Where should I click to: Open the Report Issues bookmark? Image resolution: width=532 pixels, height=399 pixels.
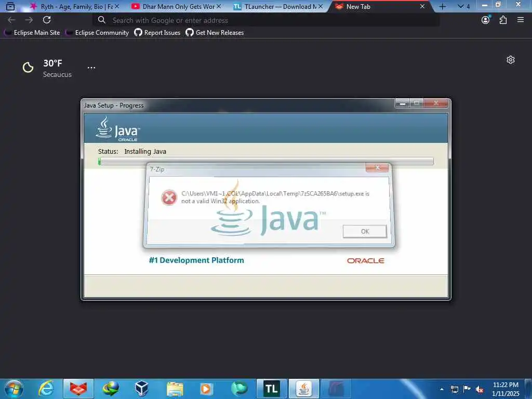(157, 33)
